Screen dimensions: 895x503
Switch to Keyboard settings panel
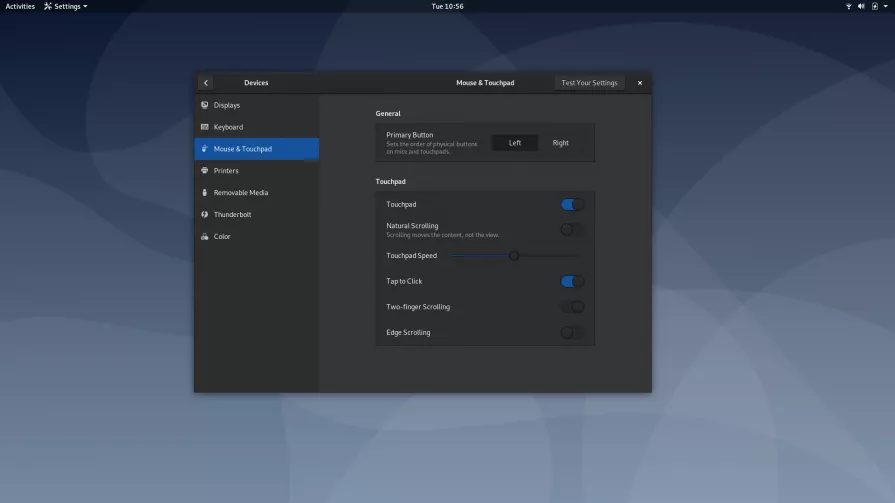pyautogui.click(x=256, y=127)
